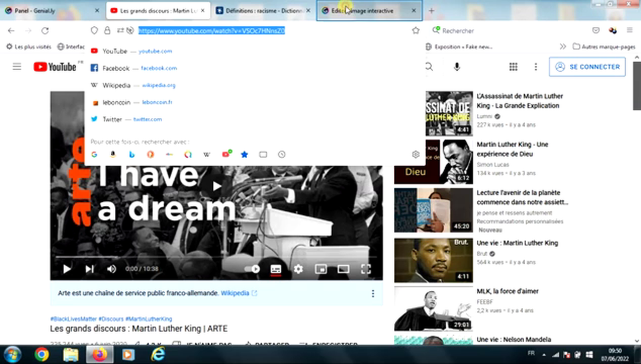Play the Martin Luther King video
Image resolution: width=641 pixels, height=364 pixels.
tap(67, 269)
